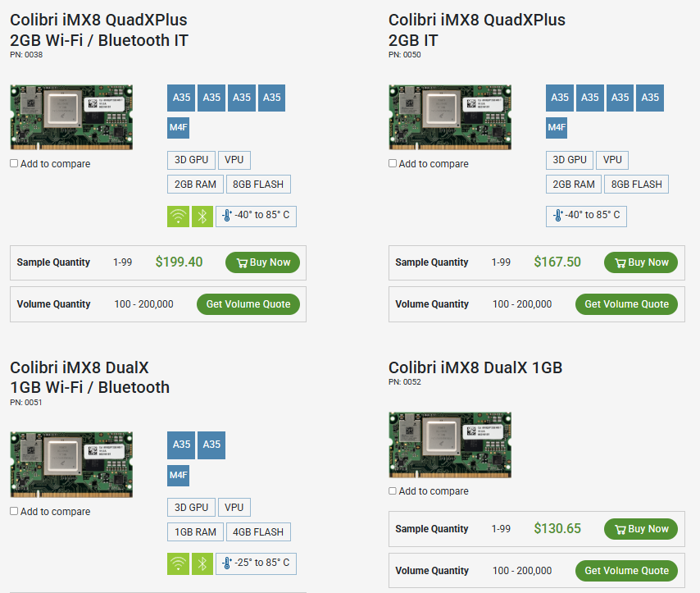Image resolution: width=700 pixels, height=593 pixels.
Task: Click the 100 - 200,000 range on PN 0052 card
Action: click(522, 571)
